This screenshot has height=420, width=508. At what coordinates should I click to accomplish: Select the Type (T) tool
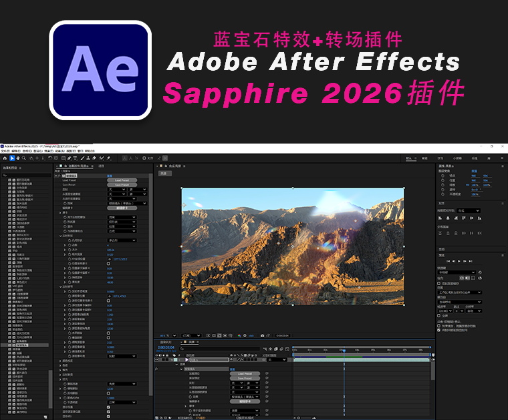pyautogui.click(x=75, y=158)
